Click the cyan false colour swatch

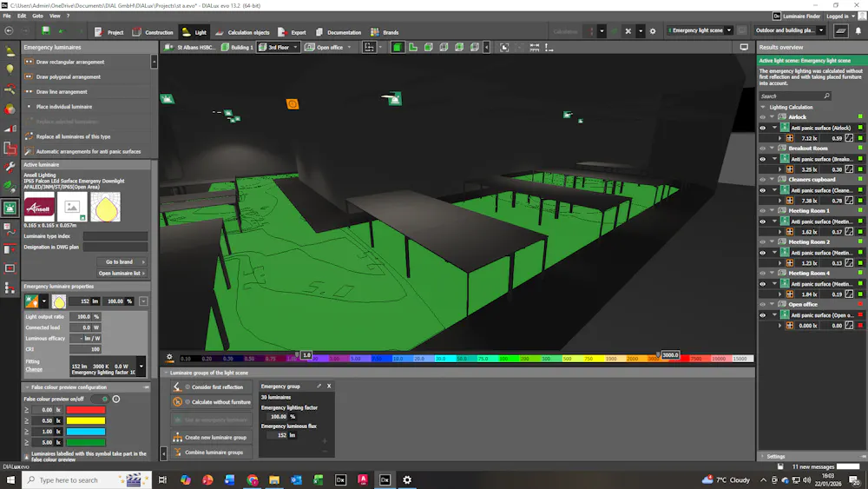coord(86,432)
